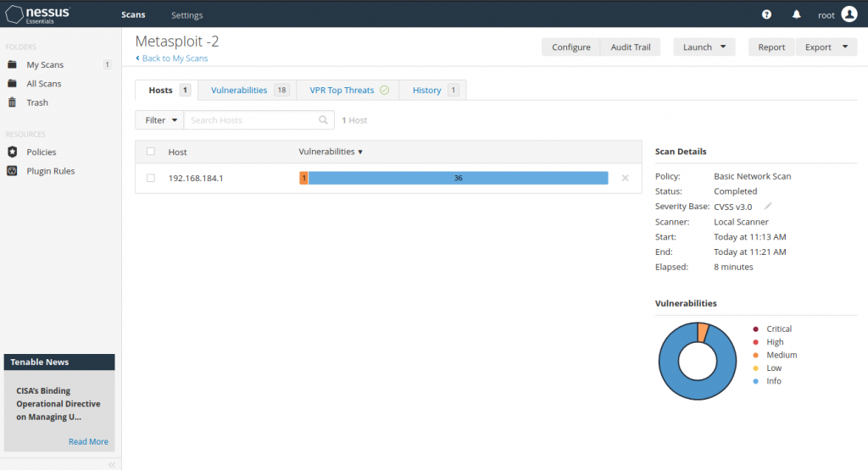Click the Audit Trail button
The image size is (868, 470).
tap(631, 47)
